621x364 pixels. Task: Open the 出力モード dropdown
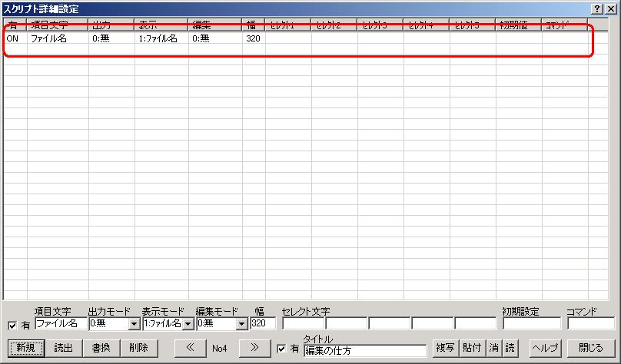point(134,324)
